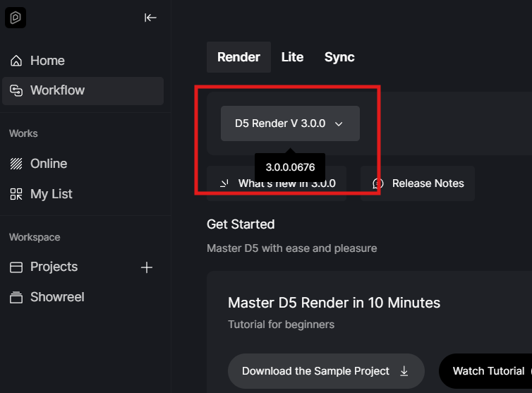
Task: Click the Showreel icon
Action: pyautogui.click(x=16, y=297)
